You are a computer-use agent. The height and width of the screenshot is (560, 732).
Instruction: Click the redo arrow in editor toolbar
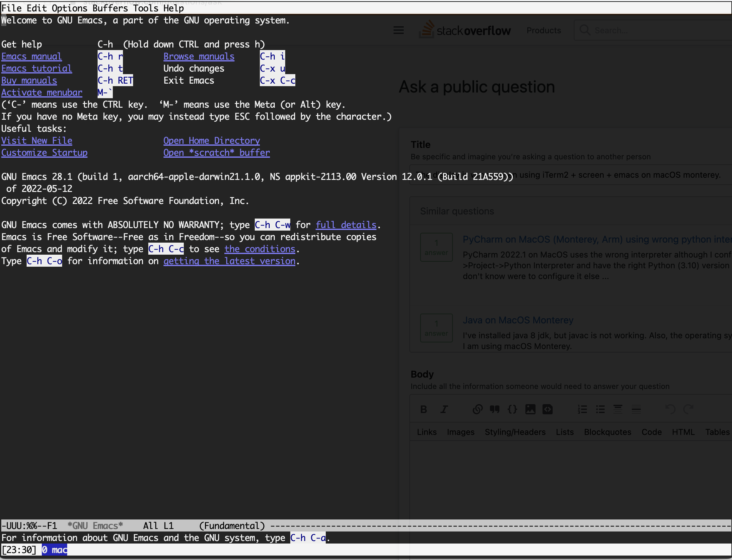click(688, 409)
